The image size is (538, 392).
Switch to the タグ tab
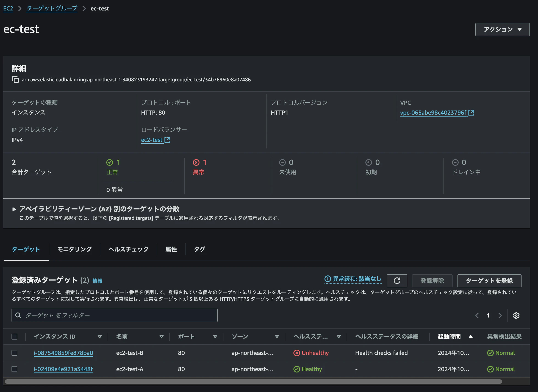pyautogui.click(x=199, y=249)
